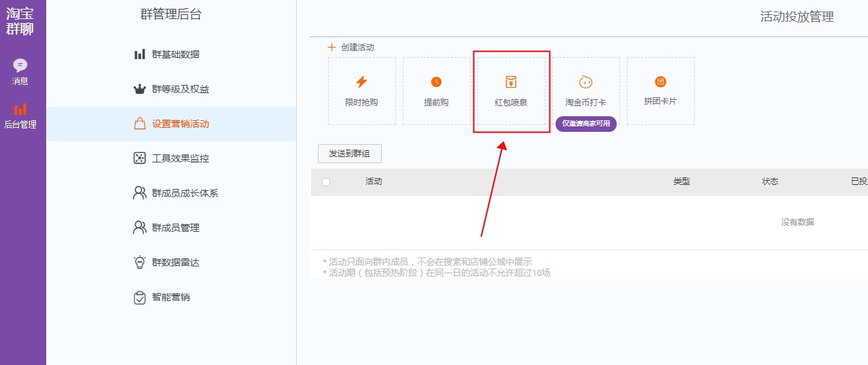Click the 群基础数据 bar chart icon
868x365 pixels.
(139, 54)
